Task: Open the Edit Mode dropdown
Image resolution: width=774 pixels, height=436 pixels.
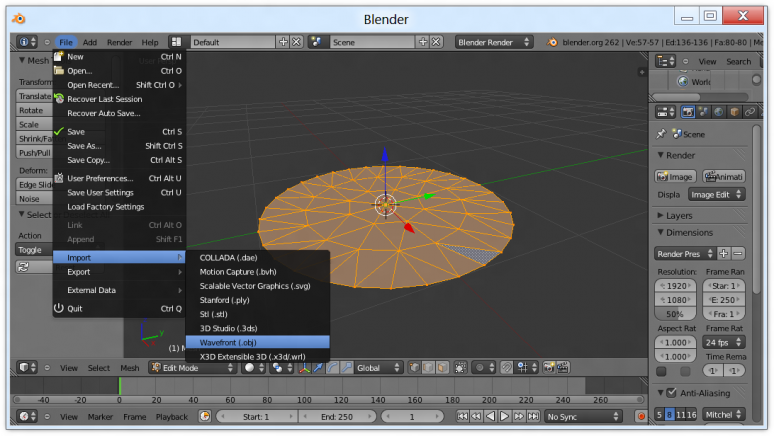Action: click(x=192, y=367)
